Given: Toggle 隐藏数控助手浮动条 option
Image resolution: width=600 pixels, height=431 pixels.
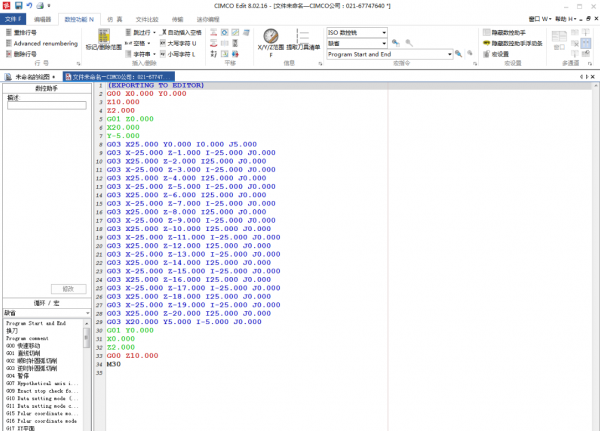Looking at the screenshot, I should click(x=513, y=43).
